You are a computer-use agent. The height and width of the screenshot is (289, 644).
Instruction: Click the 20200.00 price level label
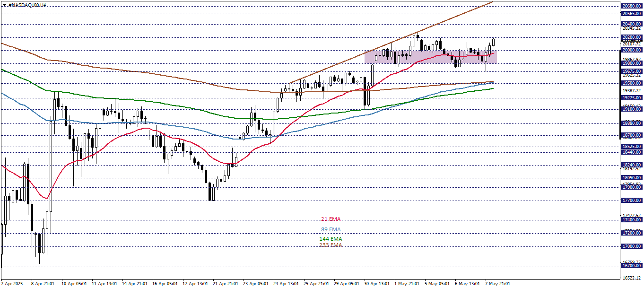(x=632, y=37)
